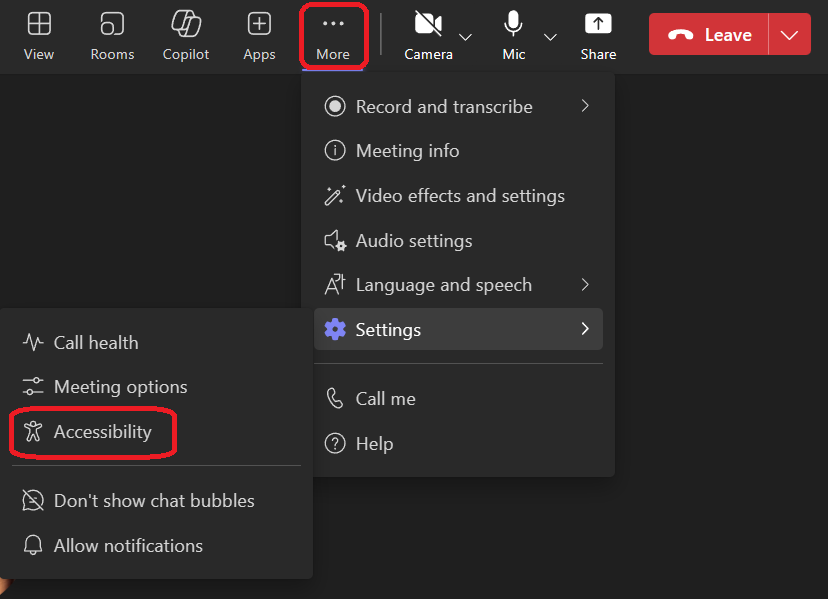Expand the Camera dropdown arrow
The height and width of the screenshot is (599, 828).
point(466,36)
